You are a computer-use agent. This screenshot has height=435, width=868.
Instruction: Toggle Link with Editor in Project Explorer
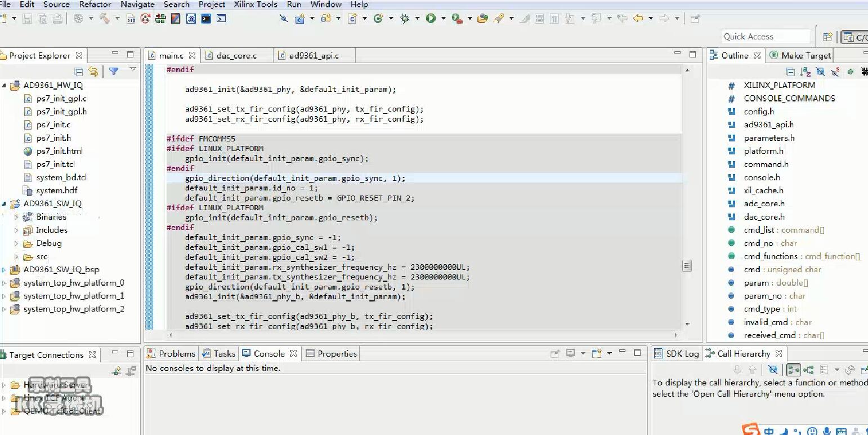[x=93, y=72]
